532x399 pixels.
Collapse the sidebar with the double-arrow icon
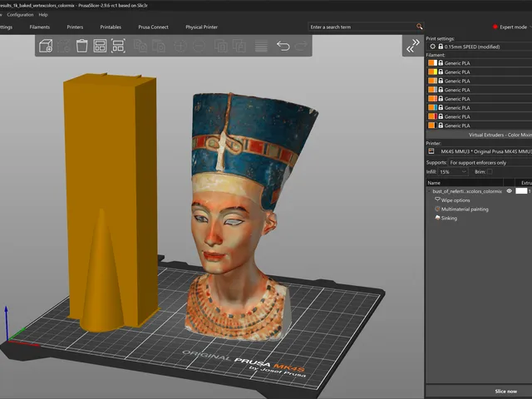click(x=413, y=46)
